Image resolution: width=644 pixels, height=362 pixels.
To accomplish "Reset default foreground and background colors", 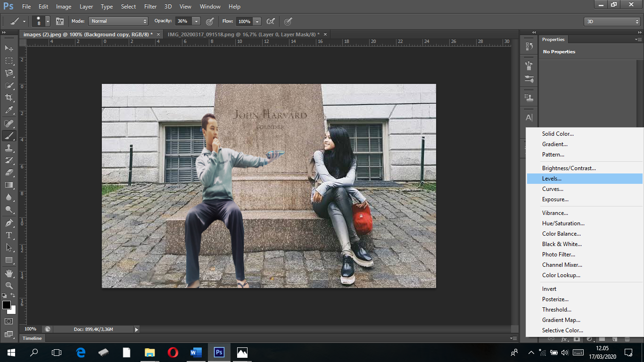I will coord(4,296).
